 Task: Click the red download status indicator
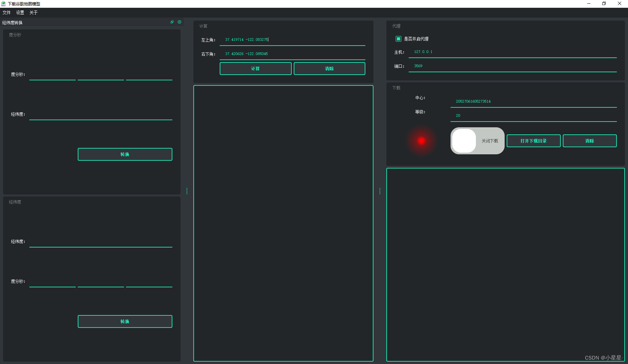coord(421,141)
